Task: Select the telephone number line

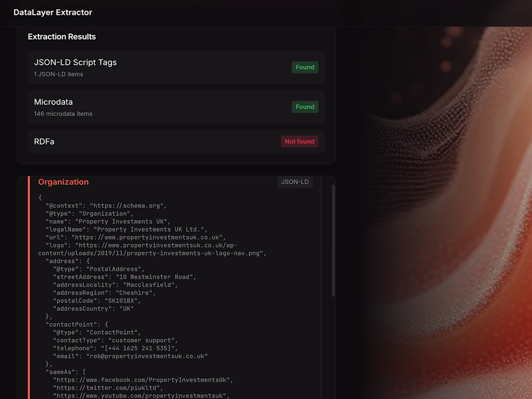Action: (116, 348)
